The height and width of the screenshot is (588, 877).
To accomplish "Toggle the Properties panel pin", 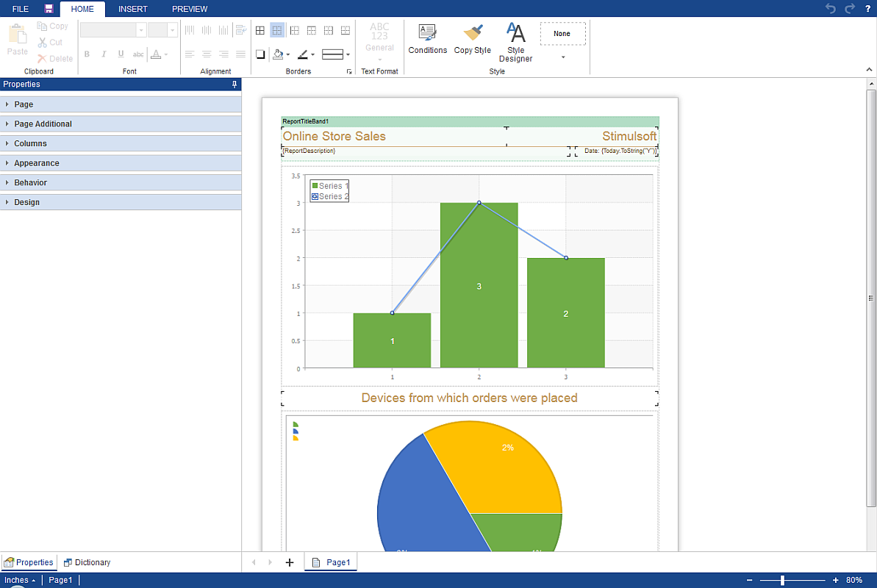I will pyautogui.click(x=235, y=85).
